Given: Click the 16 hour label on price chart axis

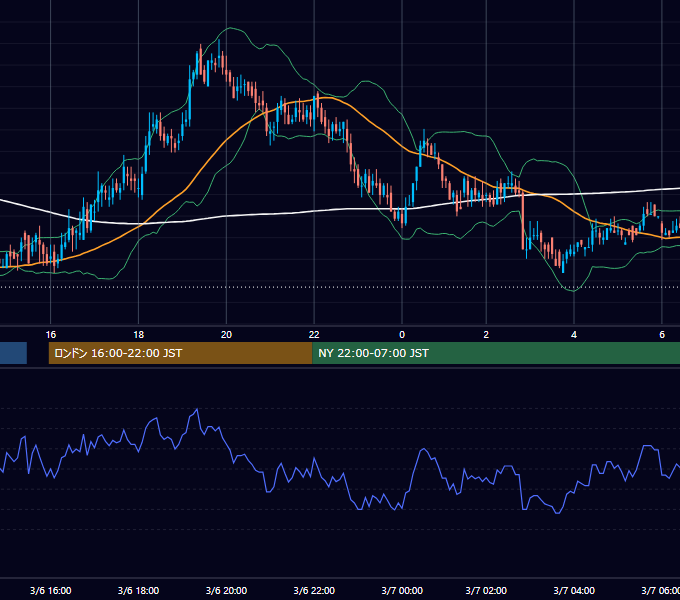Looking at the screenshot, I should [x=51, y=335].
